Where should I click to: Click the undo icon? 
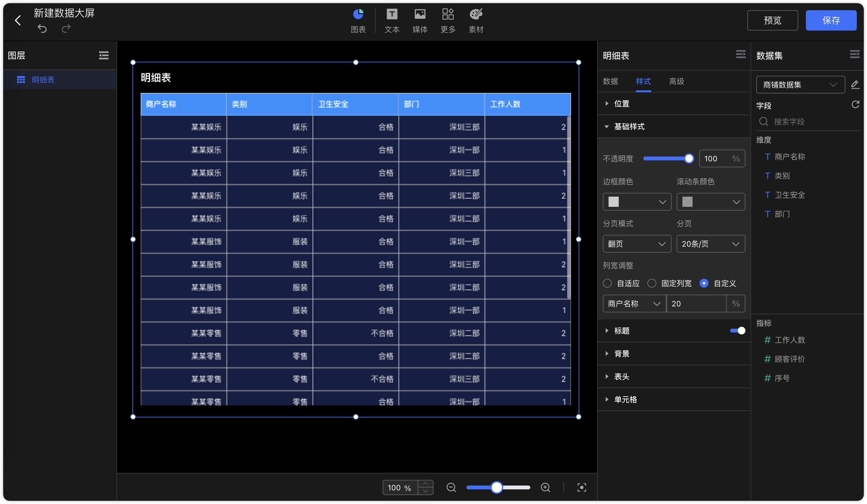[x=42, y=29]
